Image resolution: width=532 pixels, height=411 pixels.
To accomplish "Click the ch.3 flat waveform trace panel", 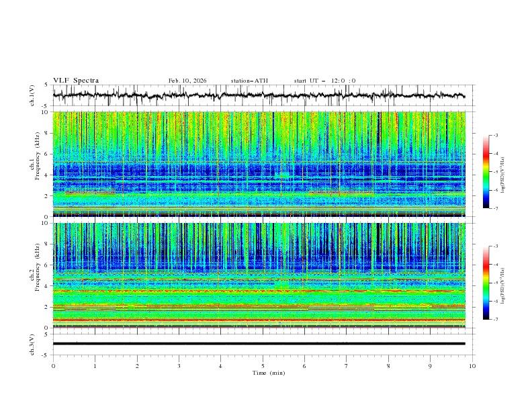I will (264, 345).
